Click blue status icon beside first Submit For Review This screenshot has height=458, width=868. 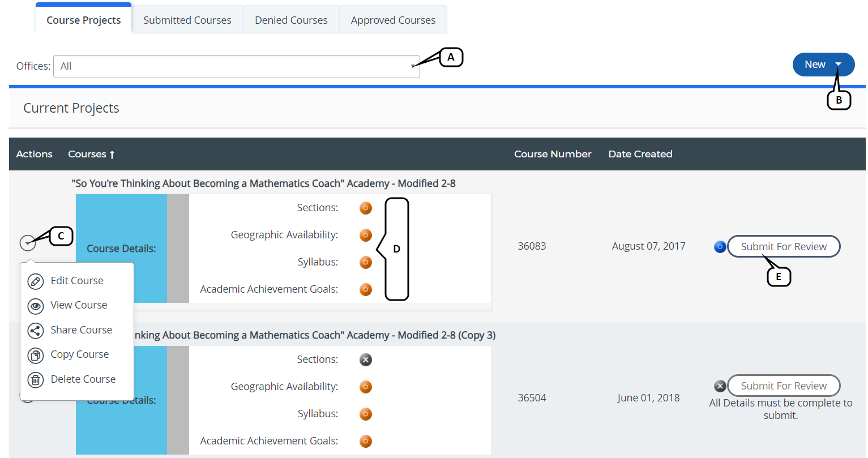coord(720,247)
